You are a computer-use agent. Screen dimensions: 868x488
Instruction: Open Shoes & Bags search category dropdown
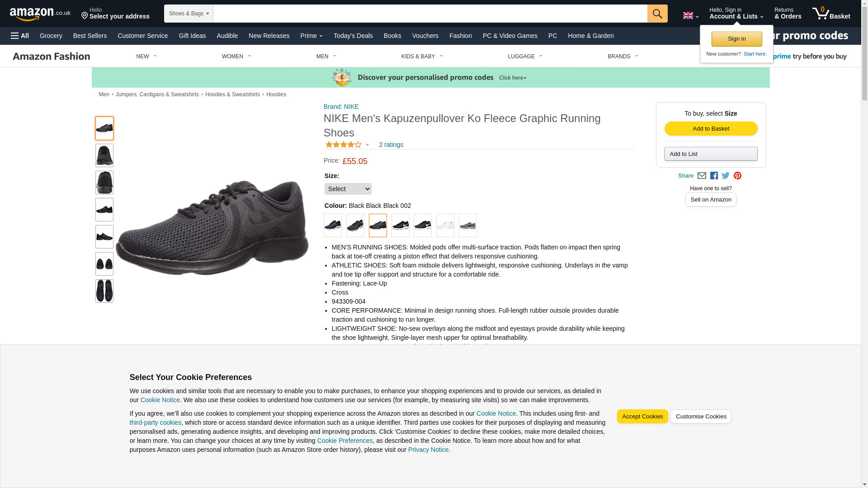(189, 14)
